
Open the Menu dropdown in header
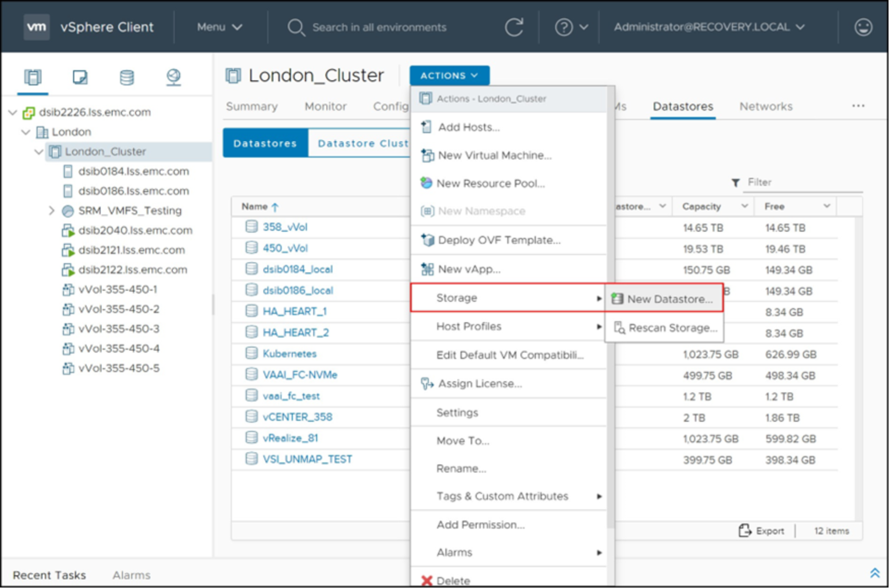(219, 27)
